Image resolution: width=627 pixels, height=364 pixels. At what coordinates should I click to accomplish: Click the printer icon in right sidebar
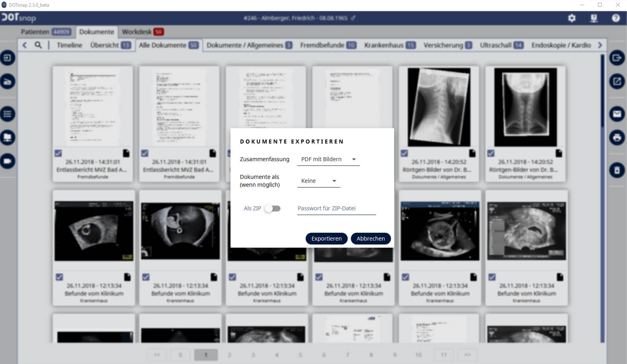coord(617,138)
